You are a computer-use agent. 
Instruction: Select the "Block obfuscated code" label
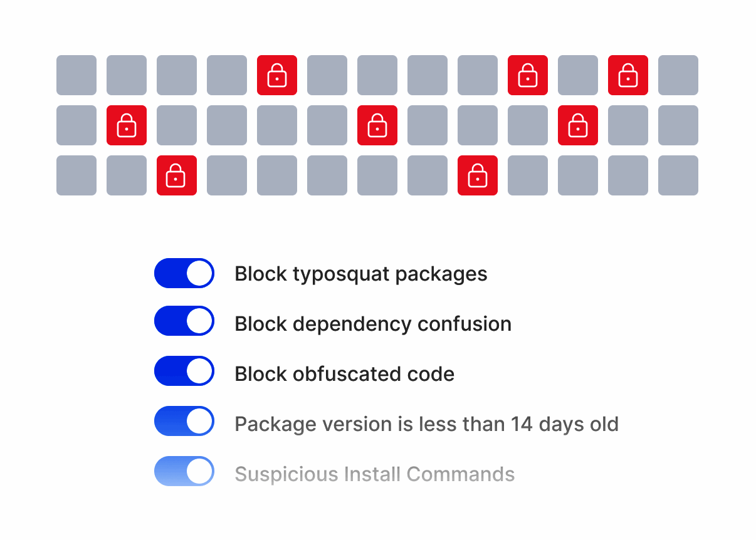point(344,374)
